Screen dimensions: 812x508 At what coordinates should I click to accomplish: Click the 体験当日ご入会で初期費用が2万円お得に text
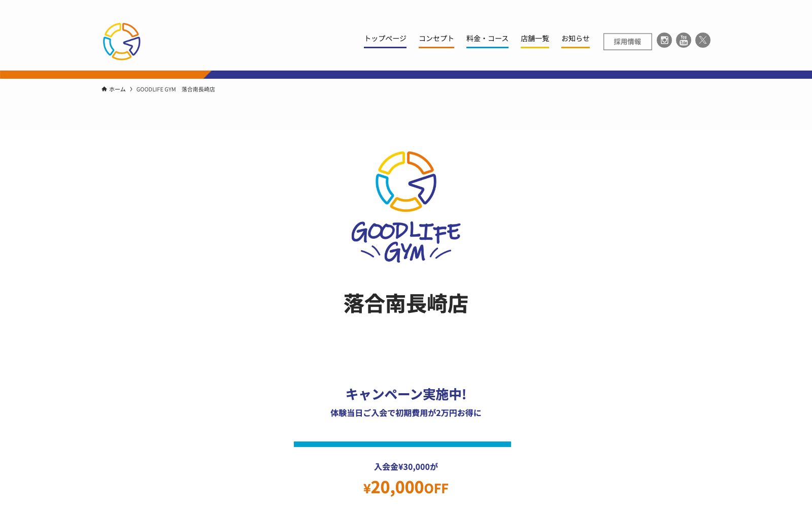point(406,413)
